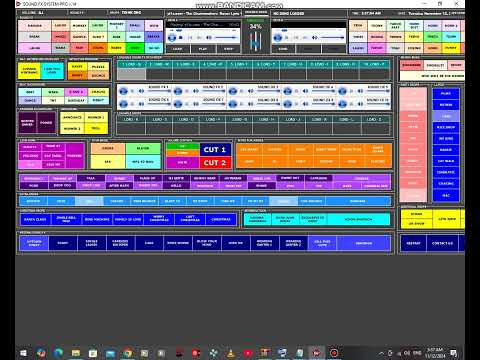
Task: Select the 'LOAD - A' lower loader slot
Action: [x=131, y=119]
